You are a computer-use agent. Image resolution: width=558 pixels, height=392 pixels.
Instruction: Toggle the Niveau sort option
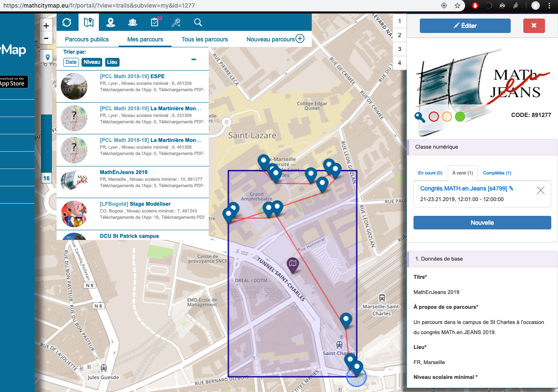[92, 62]
